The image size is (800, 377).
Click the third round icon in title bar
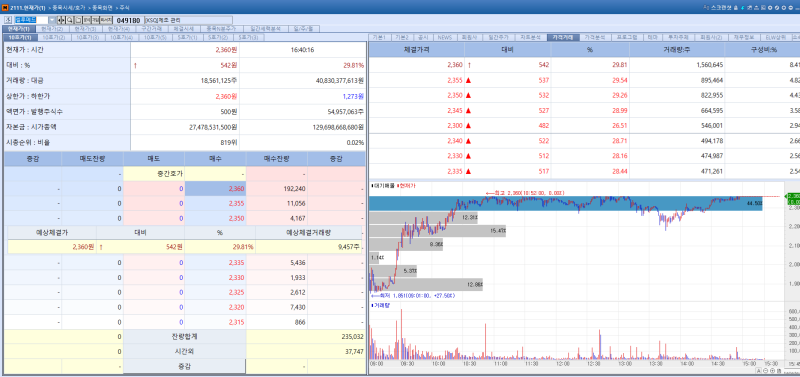pyautogui.click(x=784, y=8)
